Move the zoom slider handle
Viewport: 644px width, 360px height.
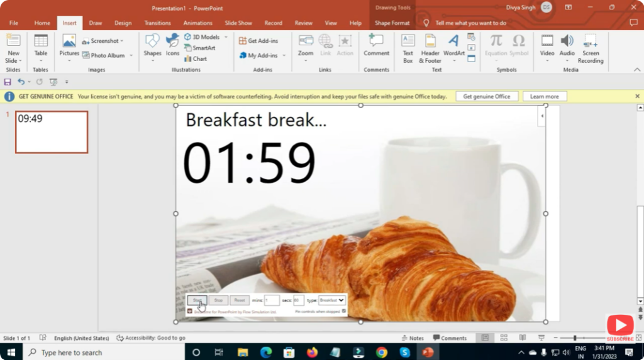(575, 338)
